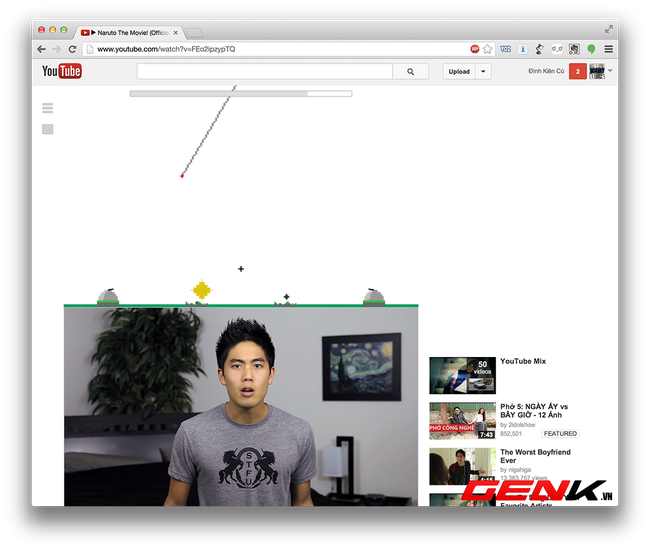The height and width of the screenshot is (550, 650).
Task: Click the video player frame
Action: [241, 406]
